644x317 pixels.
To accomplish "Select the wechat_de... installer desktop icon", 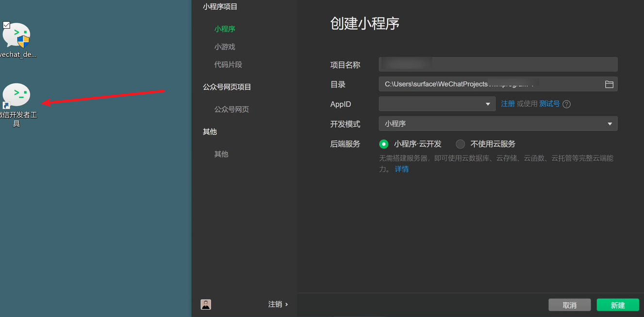I will [x=17, y=35].
